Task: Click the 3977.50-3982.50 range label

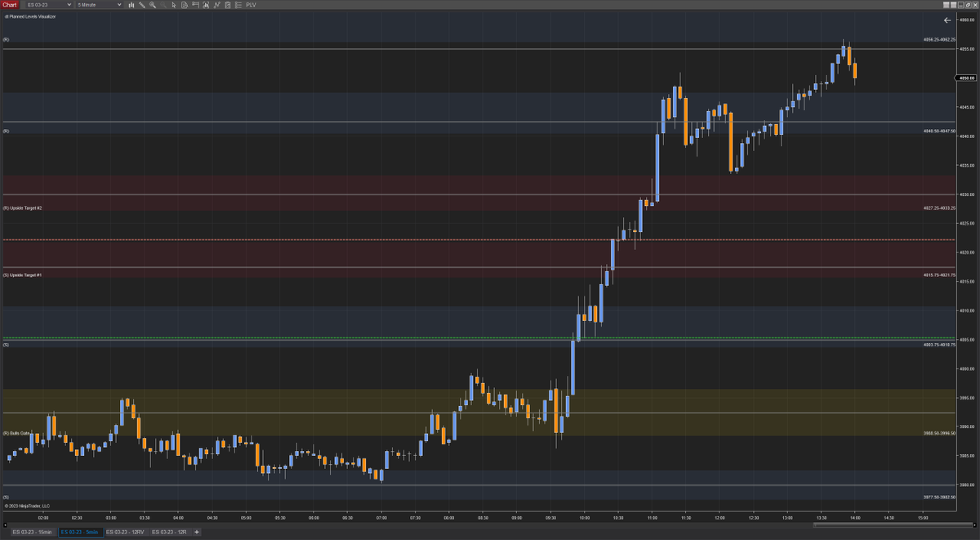Action: click(x=939, y=497)
